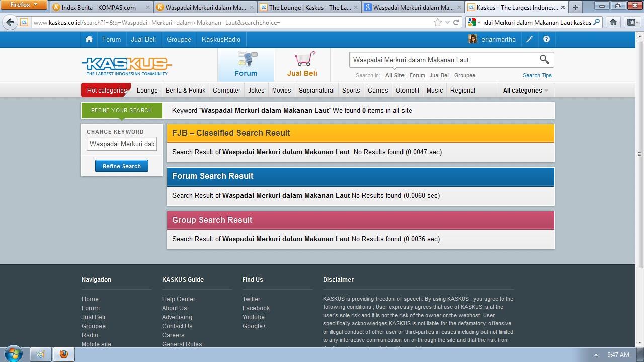644x362 pixels.
Task: Click the Firefox home button
Action: pyautogui.click(x=613, y=22)
